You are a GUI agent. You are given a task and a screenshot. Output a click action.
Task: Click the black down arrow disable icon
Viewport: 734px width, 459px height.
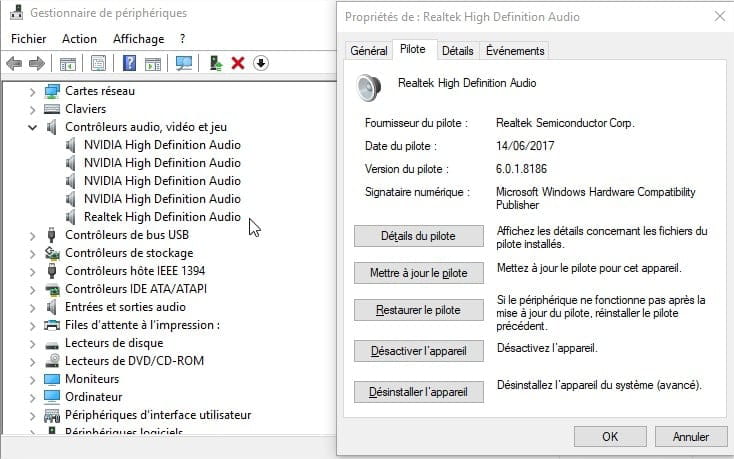[x=261, y=63]
